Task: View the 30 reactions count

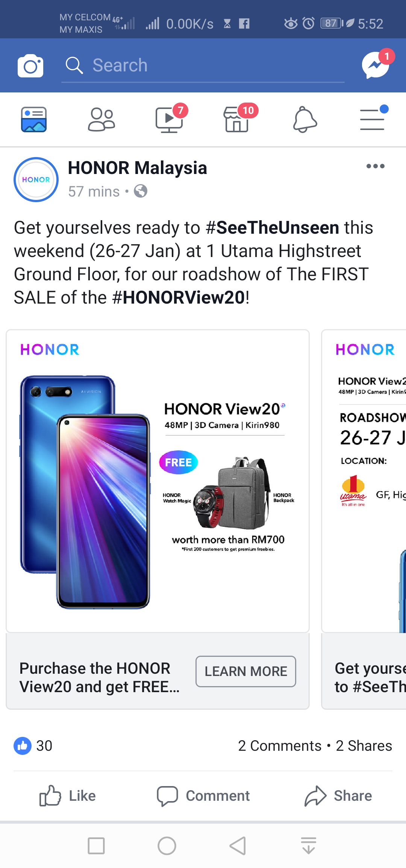Action: point(33,746)
